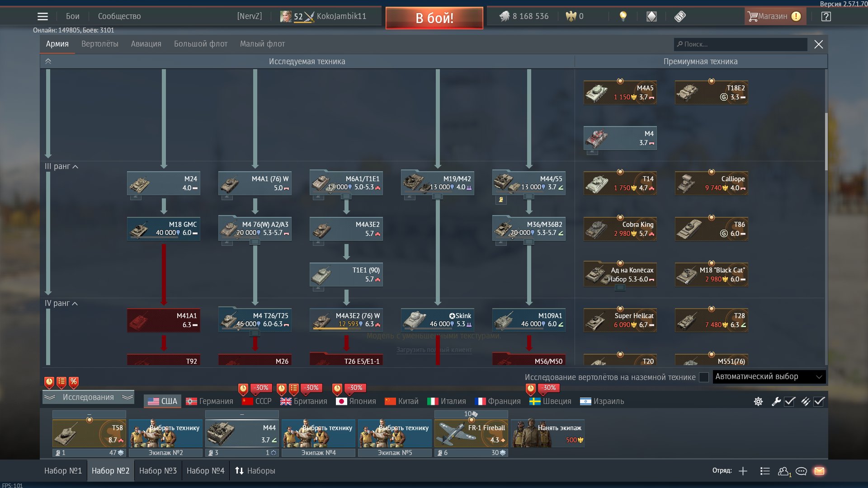Image resolution: width=868 pixels, height=488 pixels.
Task: Click the Нанять экипаж crew slot
Action: coord(547,433)
